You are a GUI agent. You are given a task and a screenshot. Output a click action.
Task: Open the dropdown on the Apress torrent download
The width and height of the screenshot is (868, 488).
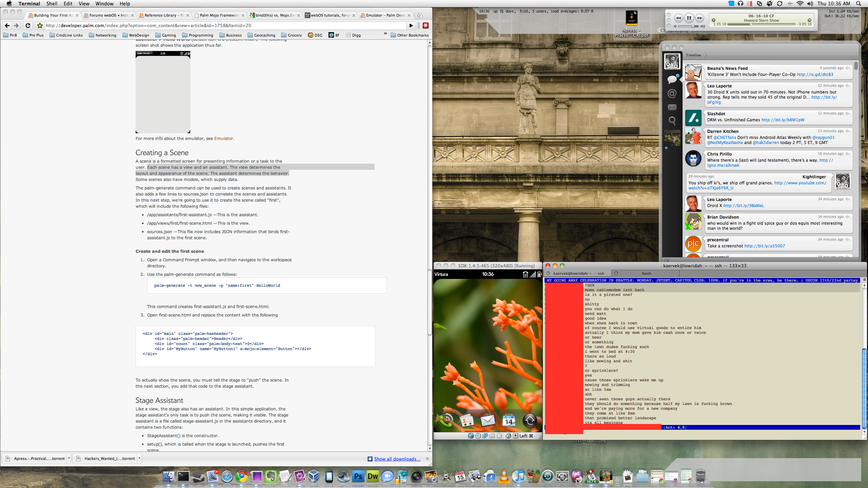[69, 458]
